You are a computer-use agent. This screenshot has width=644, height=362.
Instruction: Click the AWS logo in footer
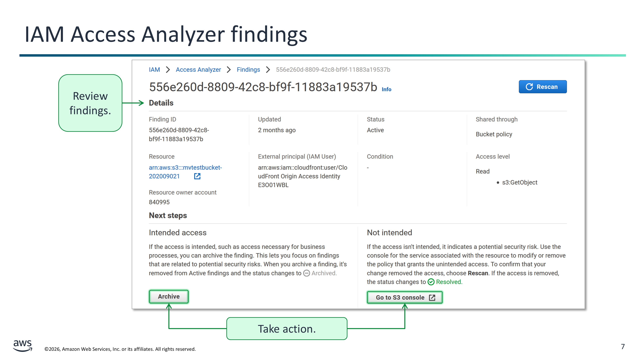click(23, 346)
